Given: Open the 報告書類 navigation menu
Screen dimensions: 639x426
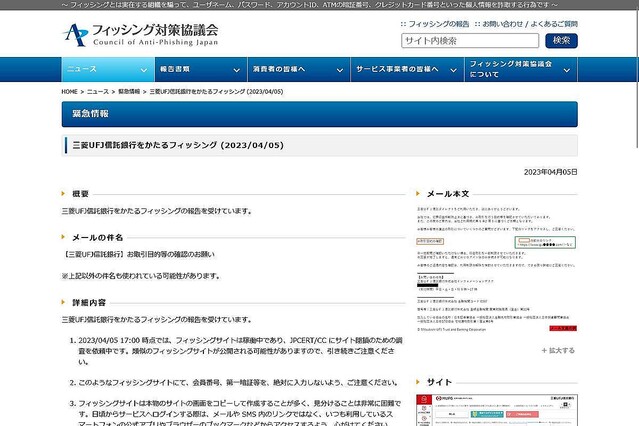Looking at the screenshot, I should click(201, 69).
